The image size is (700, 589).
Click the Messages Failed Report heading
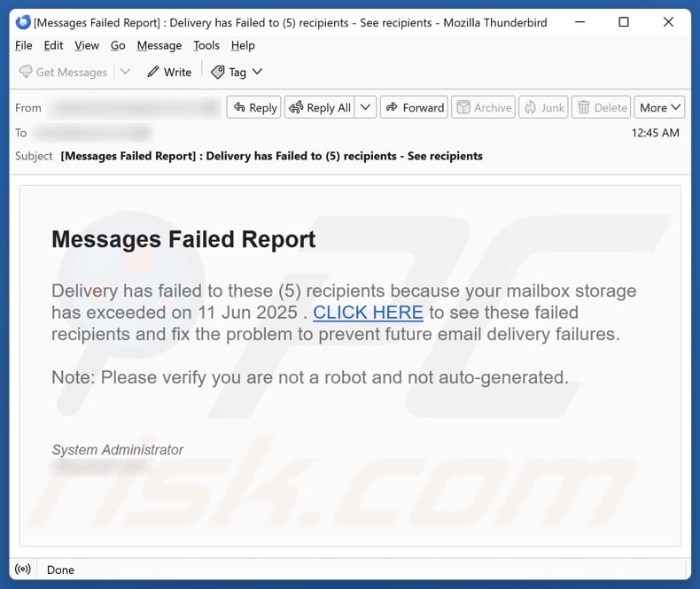pos(183,240)
